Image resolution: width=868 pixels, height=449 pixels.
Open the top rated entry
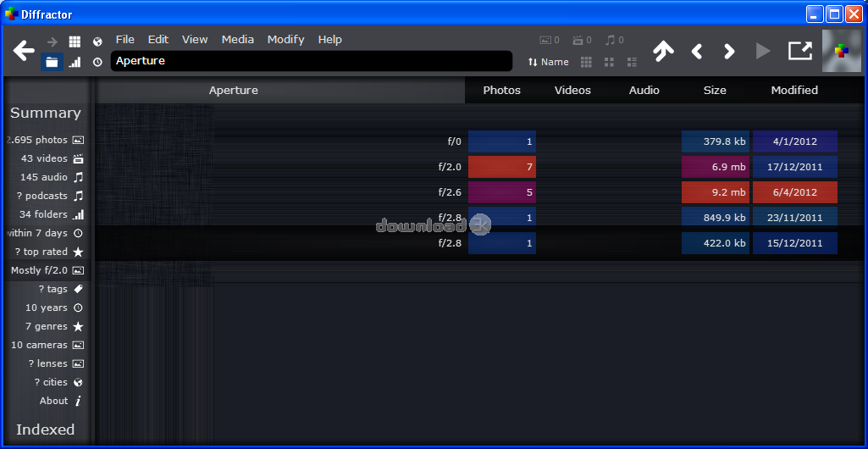pyautogui.click(x=49, y=252)
